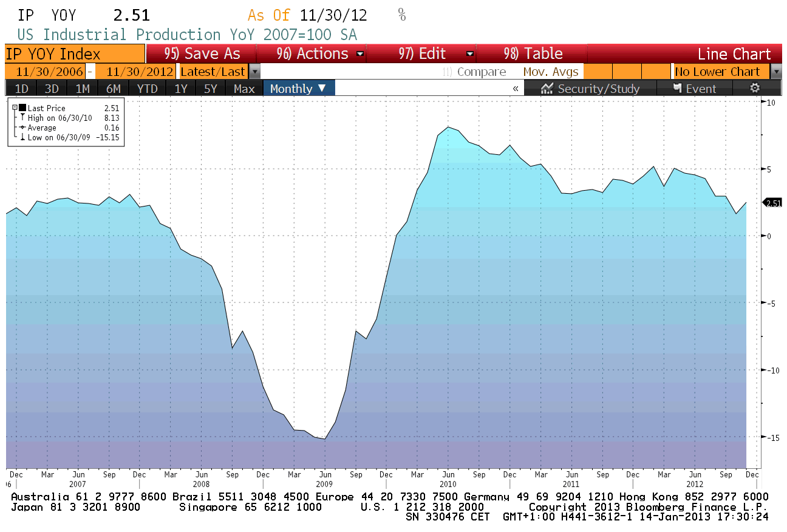Screen dimensions: 787x532
Task: Select the 1Y range tab
Action: click(x=181, y=89)
